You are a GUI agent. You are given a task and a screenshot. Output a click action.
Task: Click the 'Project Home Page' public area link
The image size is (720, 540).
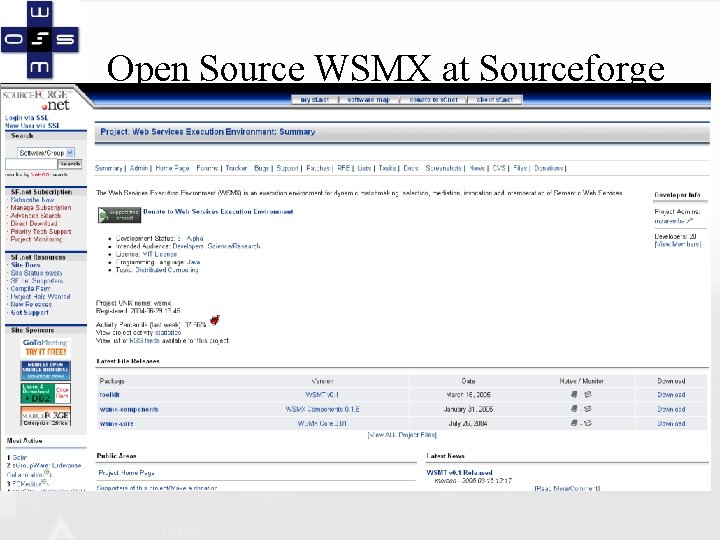[x=126, y=472]
